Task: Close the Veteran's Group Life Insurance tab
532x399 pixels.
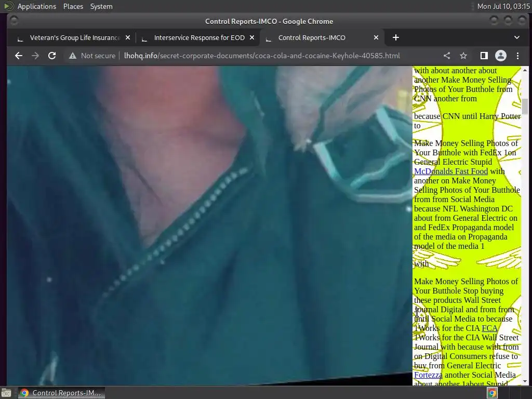Action: point(128,37)
